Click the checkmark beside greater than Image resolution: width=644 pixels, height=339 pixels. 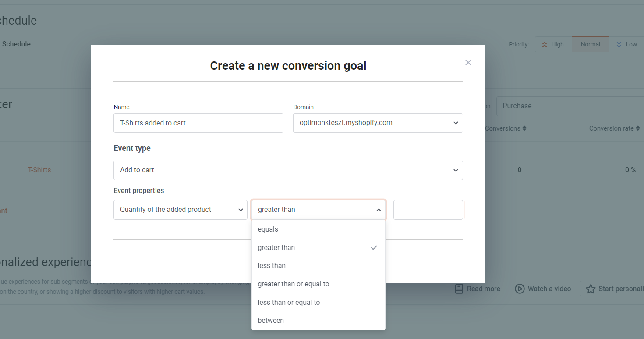tap(374, 248)
